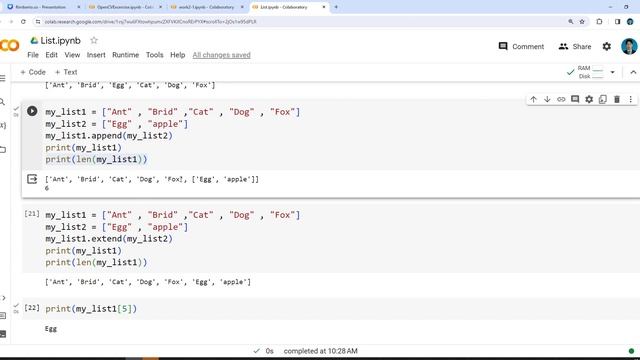Open the Insert menu
This screenshot has width=640, height=360.
click(x=96, y=55)
